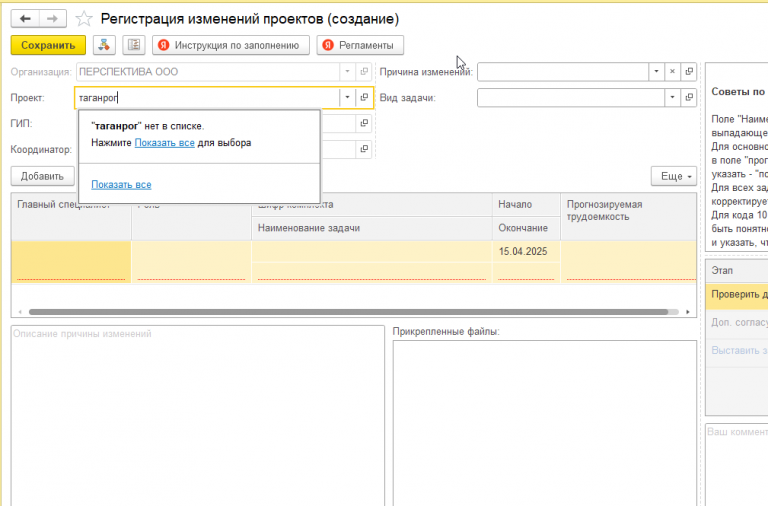The height and width of the screenshot is (506, 768).
Task: Open the Вид задачи record icon
Action: (x=689, y=97)
